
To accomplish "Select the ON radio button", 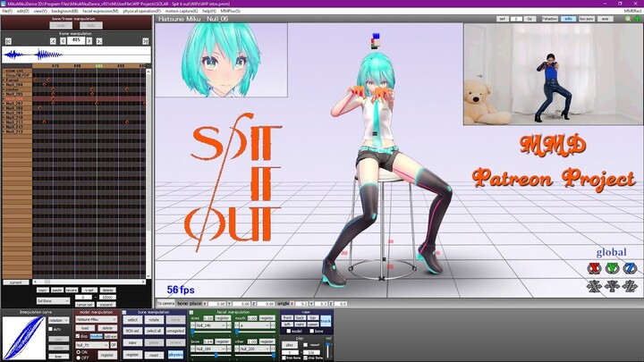I will click(x=78, y=352).
